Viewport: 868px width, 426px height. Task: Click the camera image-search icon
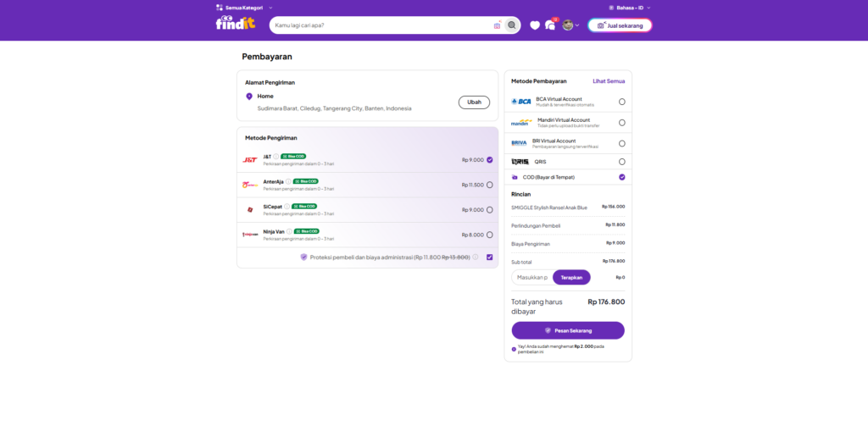[x=497, y=25]
